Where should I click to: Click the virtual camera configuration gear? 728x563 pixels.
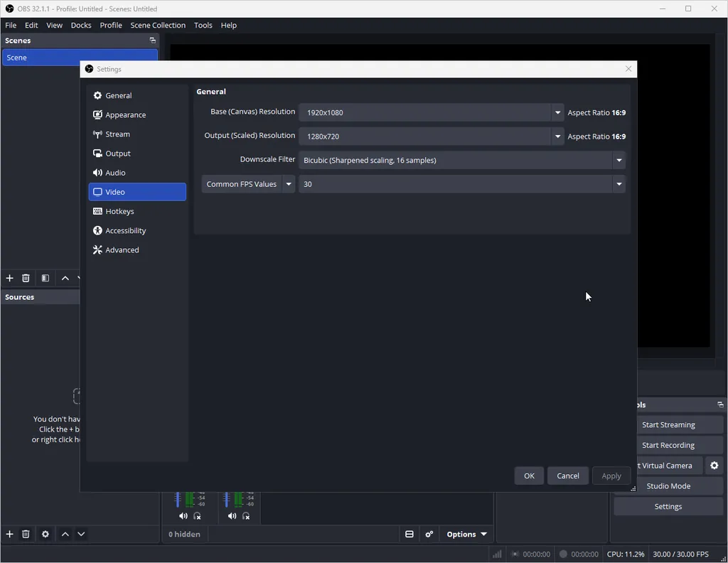[714, 466]
